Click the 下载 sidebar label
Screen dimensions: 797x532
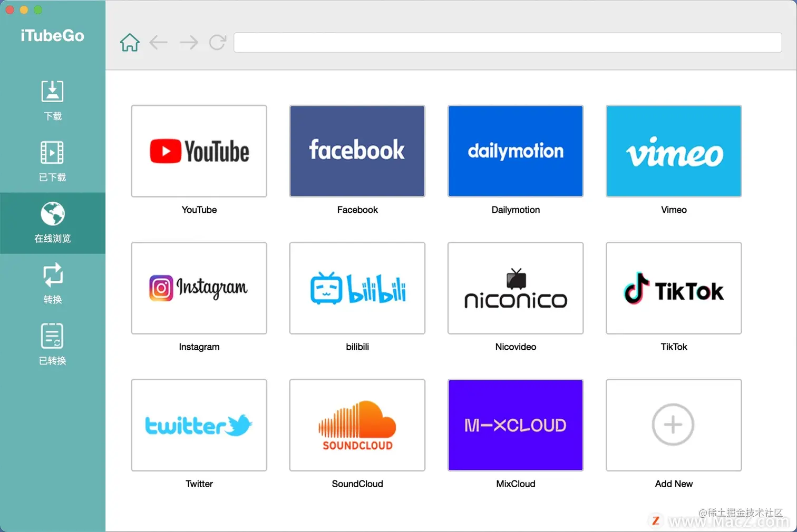52,116
